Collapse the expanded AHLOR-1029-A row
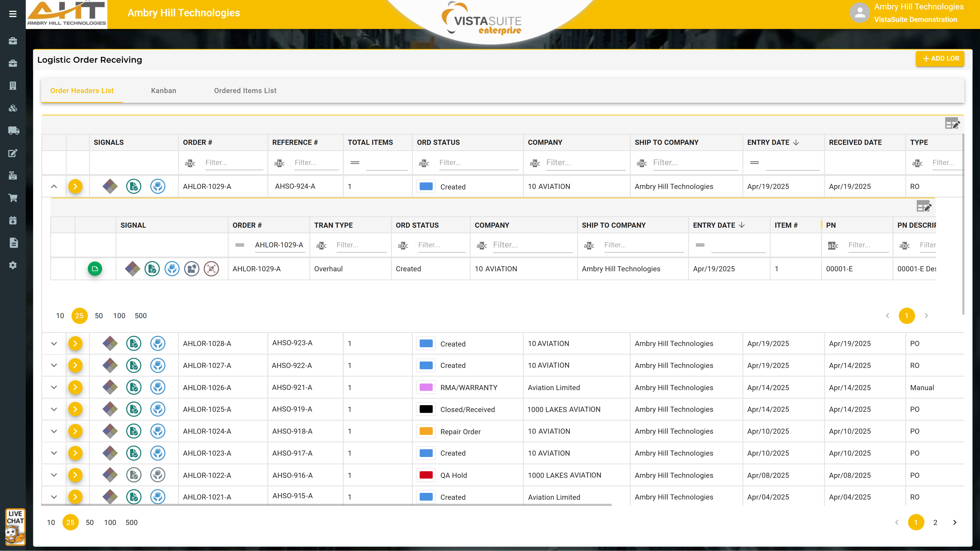Viewport: 980px width, 551px height. (x=54, y=186)
